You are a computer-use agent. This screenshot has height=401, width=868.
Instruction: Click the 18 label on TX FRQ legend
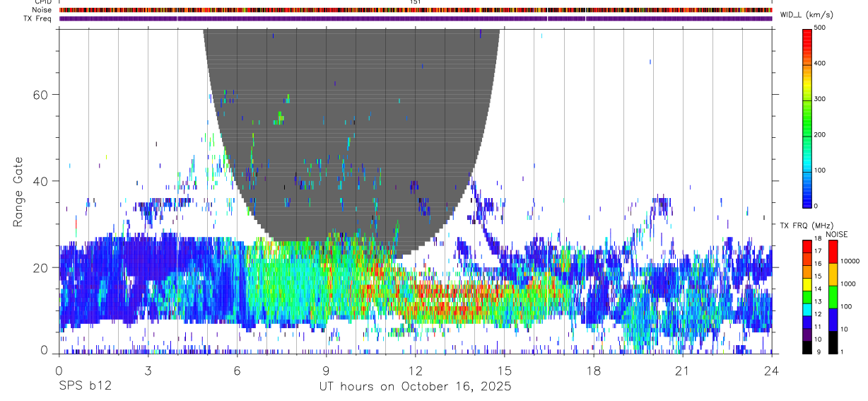[818, 238]
